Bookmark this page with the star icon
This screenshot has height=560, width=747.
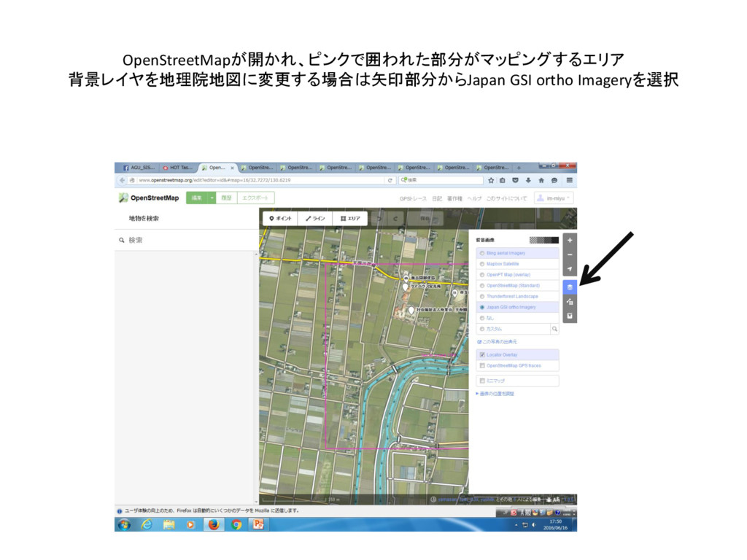point(491,181)
